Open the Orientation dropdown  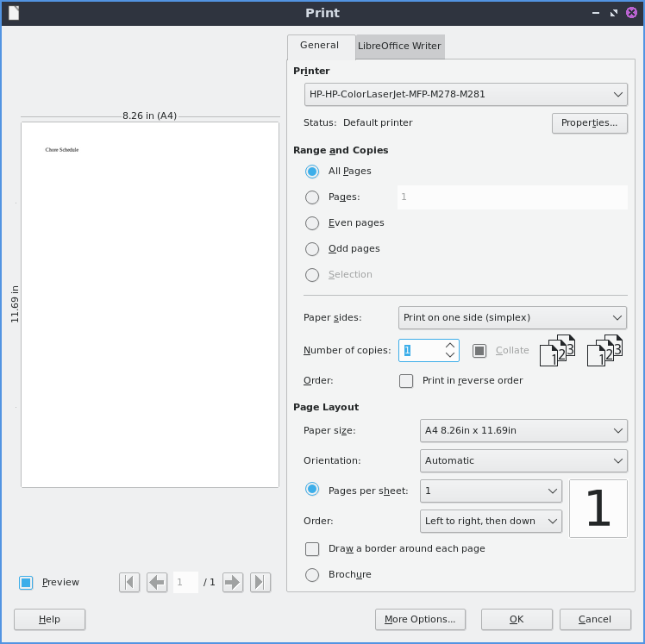(x=523, y=460)
